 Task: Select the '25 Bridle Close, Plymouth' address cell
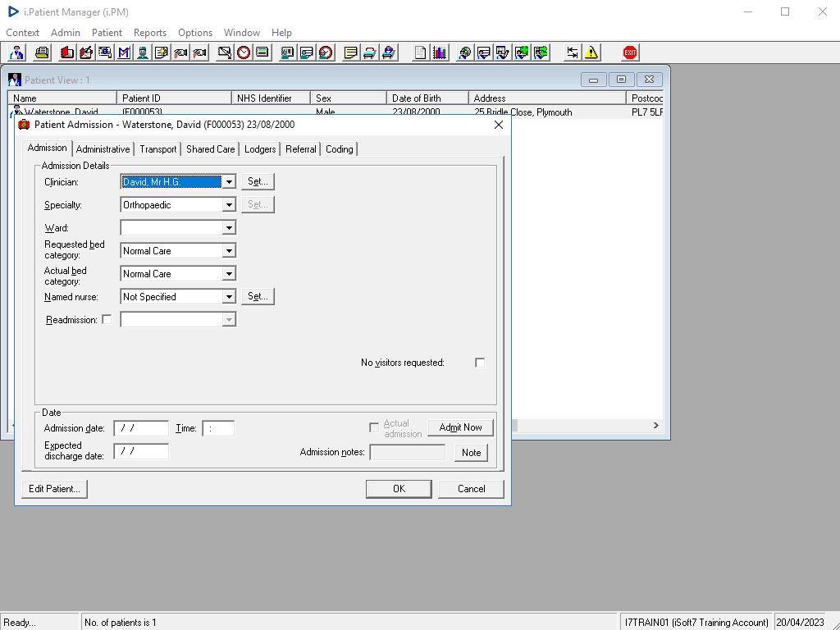[x=523, y=112]
